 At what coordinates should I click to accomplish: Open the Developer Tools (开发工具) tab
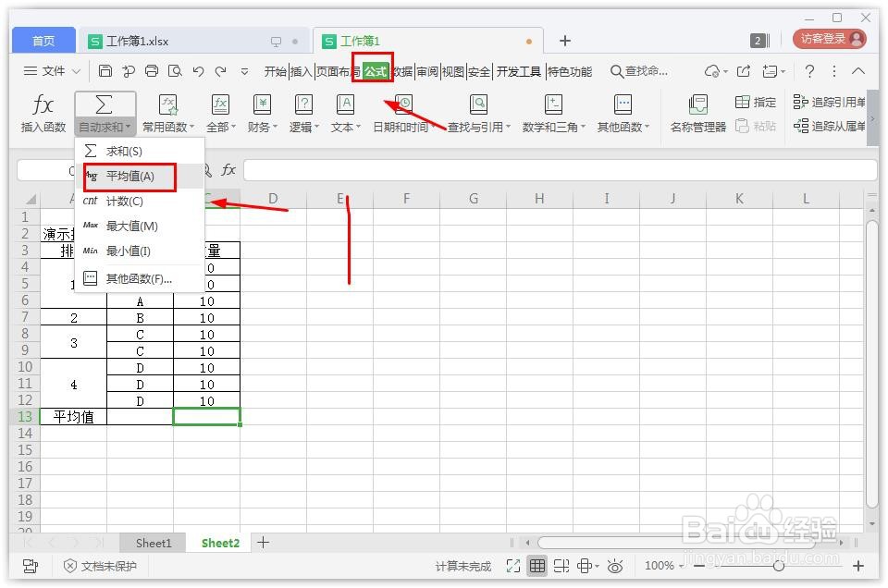pos(519,71)
